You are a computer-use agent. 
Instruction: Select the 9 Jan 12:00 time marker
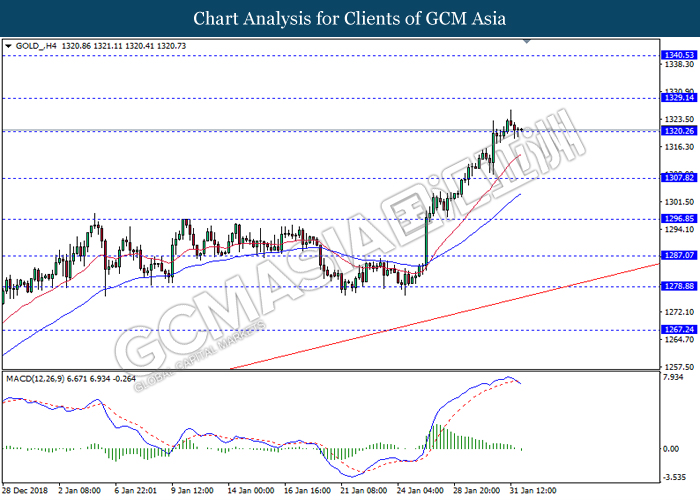point(193,491)
